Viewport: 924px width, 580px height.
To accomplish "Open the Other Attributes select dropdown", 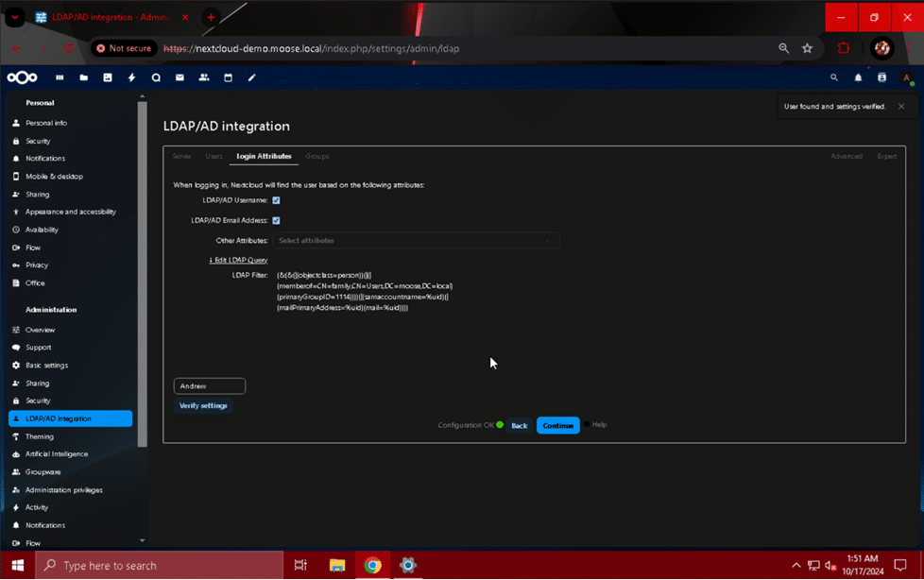I will (x=416, y=241).
